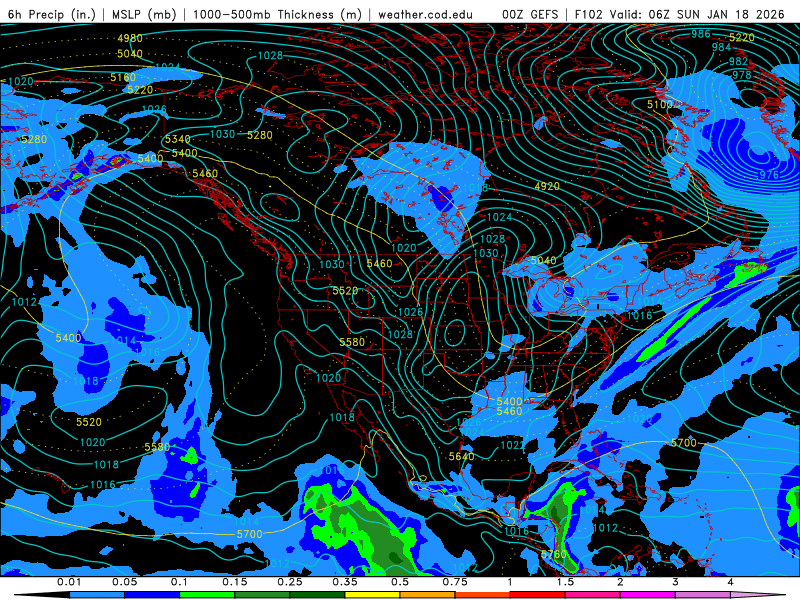Pick the bright green 0.1–0.15 legend swatch
The image size is (800, 600).
[x=207, y=595]
